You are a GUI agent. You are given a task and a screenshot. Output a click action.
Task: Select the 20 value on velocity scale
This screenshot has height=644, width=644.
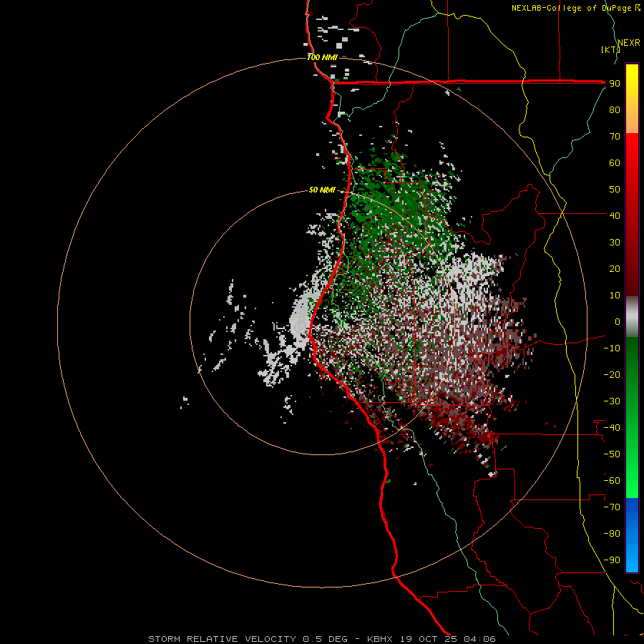pyautogui.click(x=615, y=268)
